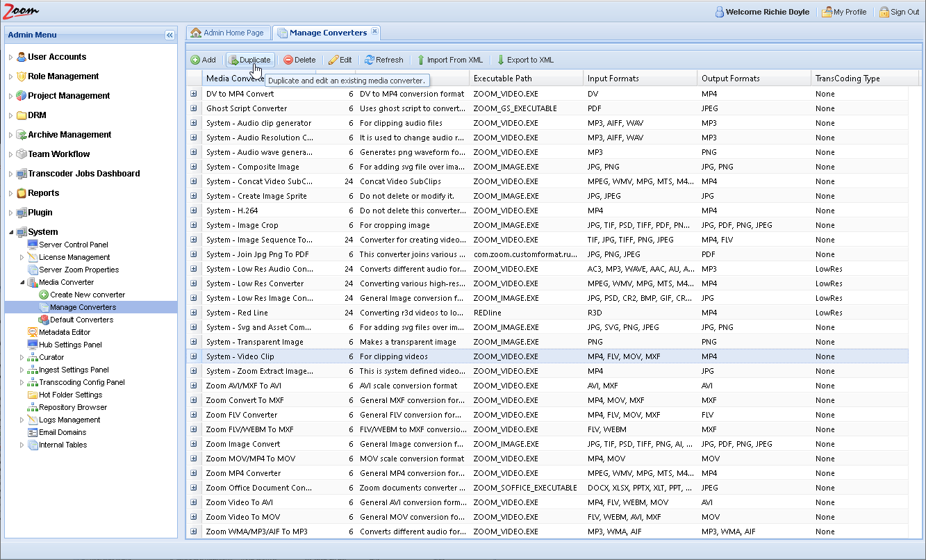Open Hot Folder Settings
Screen dimensions: 926x560
point(70,395)
